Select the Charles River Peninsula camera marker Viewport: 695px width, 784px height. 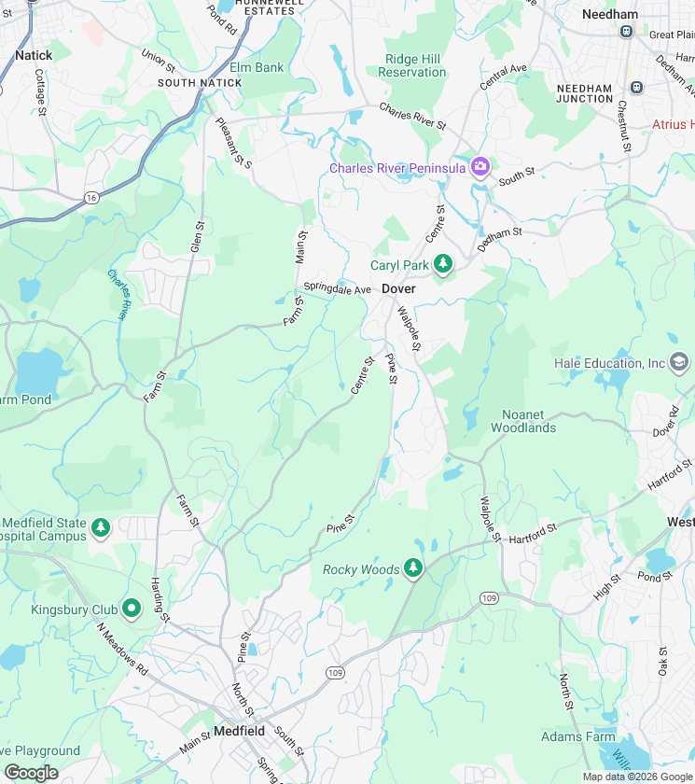[x=480, y=167]
